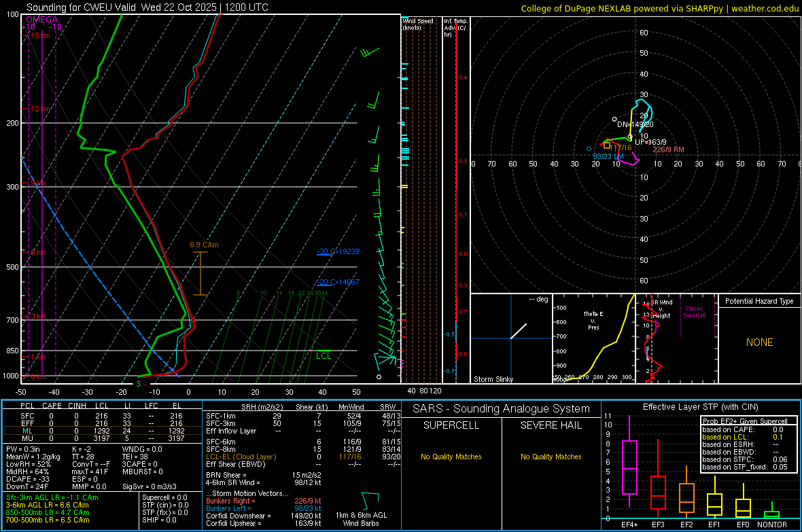This screenshot has height=532, width=802.
Task: Click the 'Corfidi Downshear =' label
Action: pyautogui.click(x=239, y=516)
